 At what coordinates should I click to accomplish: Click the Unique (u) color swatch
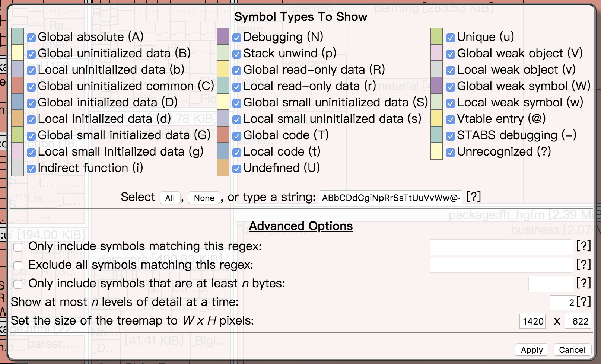pyautogui.click(x=437, y=36)
